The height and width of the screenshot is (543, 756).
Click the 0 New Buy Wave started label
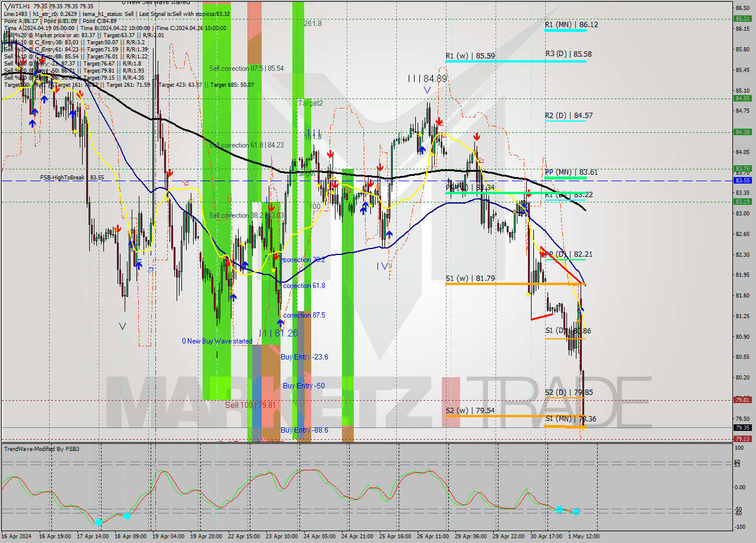pos(217,341)
